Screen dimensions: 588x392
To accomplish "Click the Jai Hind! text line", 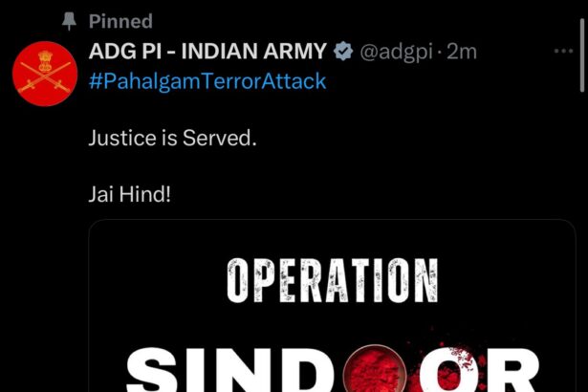I will (130, 194).
